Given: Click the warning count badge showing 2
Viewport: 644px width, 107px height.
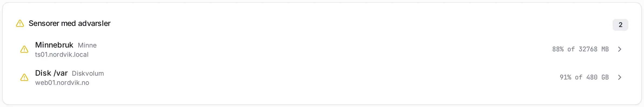Looking at the screenshot, I should click(x=620, y=25).
